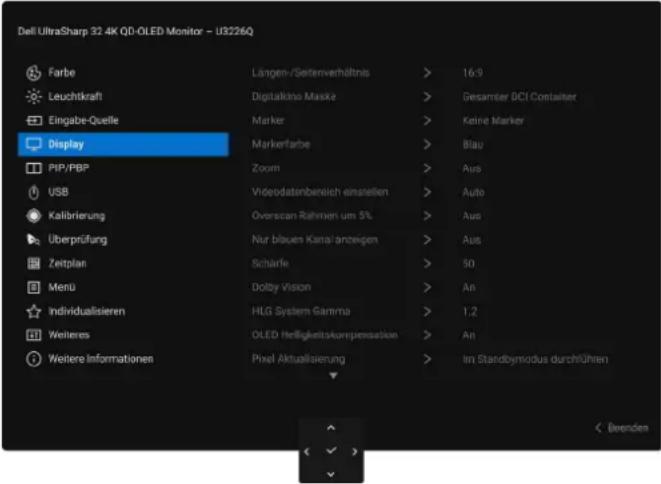661x484 pixels.
Task: Expand the Pixel Aktualisierung chevron
Action: 427,359
